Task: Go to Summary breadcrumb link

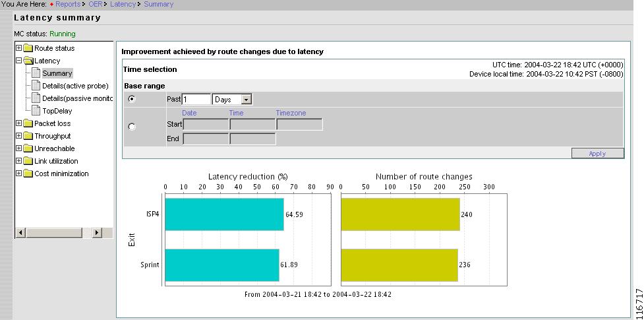Action: point(159,4)
